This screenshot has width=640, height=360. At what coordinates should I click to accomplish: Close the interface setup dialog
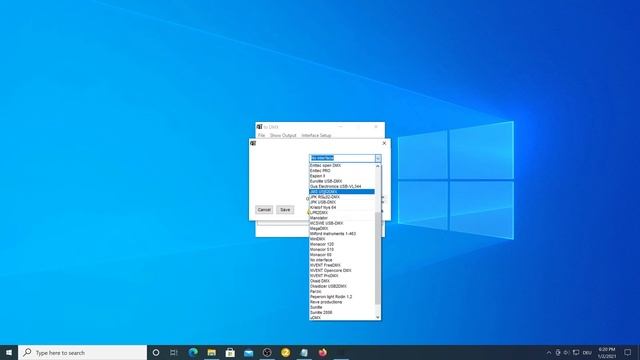[384, 143]
